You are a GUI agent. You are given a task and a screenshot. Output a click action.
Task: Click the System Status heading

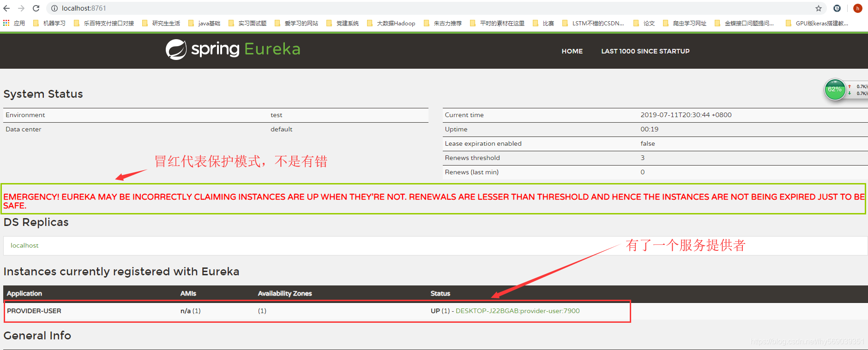[x=43, y=95]
